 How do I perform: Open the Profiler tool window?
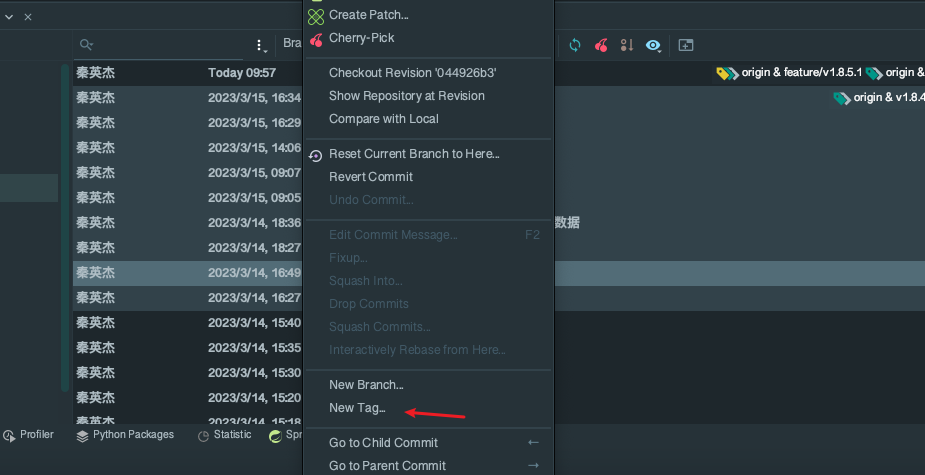28,435
